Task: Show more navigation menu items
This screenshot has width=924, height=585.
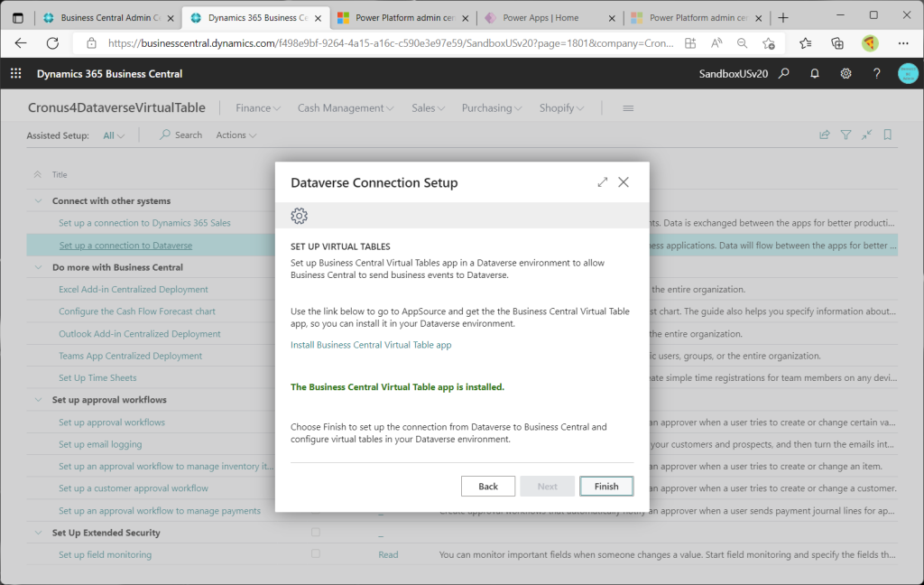Action: [x=628, y=108]
